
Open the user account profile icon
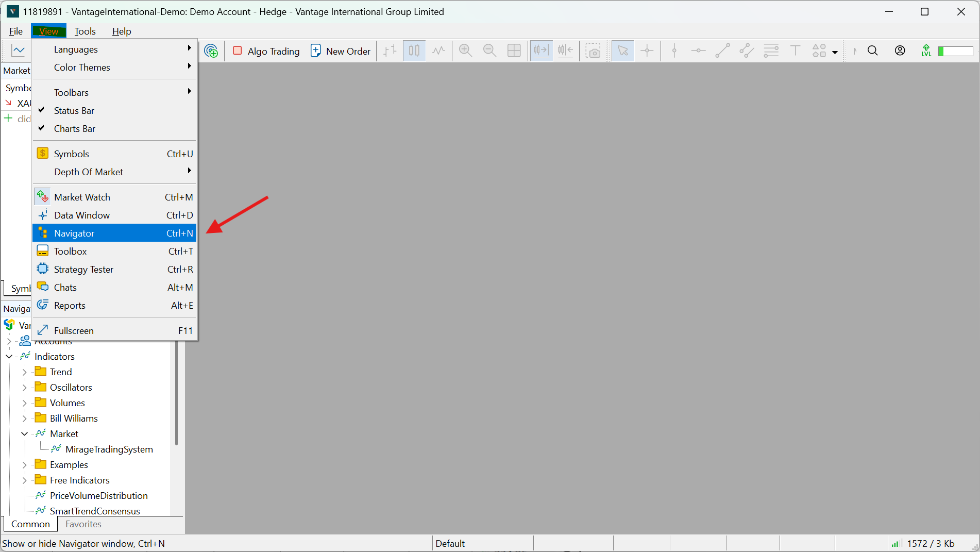[x=900, y=51]
